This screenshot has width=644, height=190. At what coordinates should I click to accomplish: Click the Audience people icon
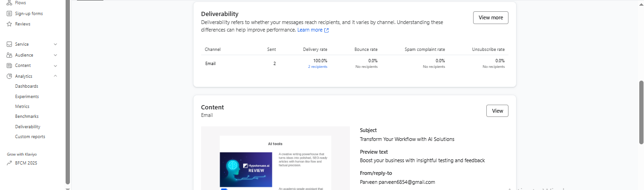click(9, 55)
